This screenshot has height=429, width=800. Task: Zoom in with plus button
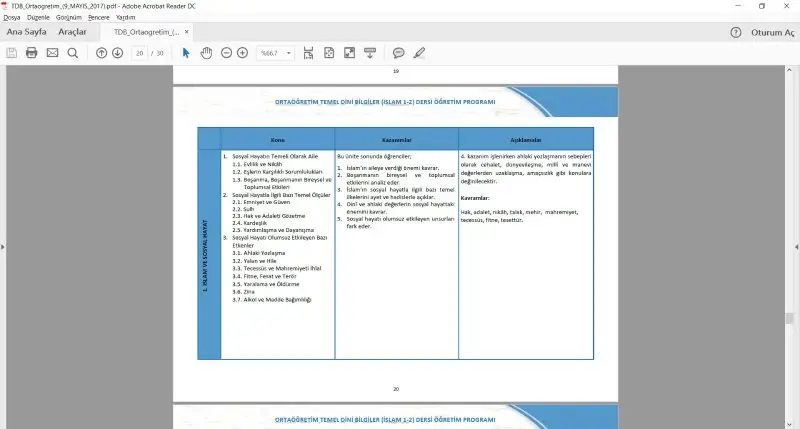[x=242, y=53]
